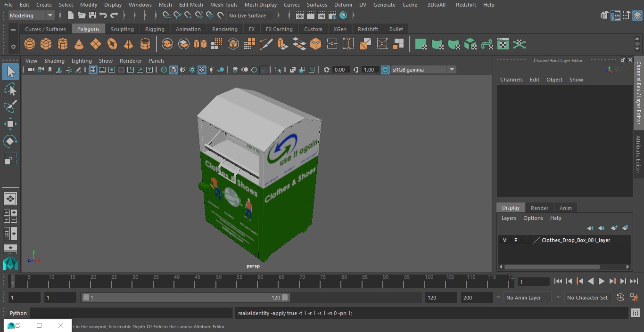Activate the Lasso select tool

[10, 89]
